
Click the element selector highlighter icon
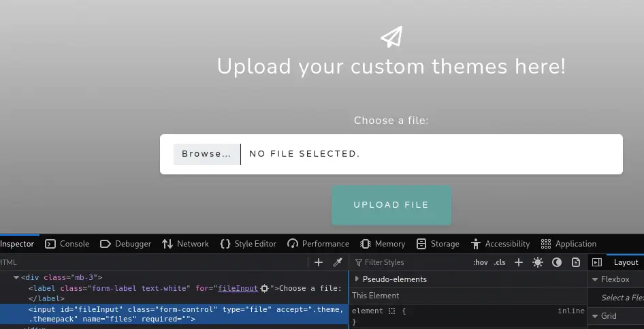pos(391,311)
